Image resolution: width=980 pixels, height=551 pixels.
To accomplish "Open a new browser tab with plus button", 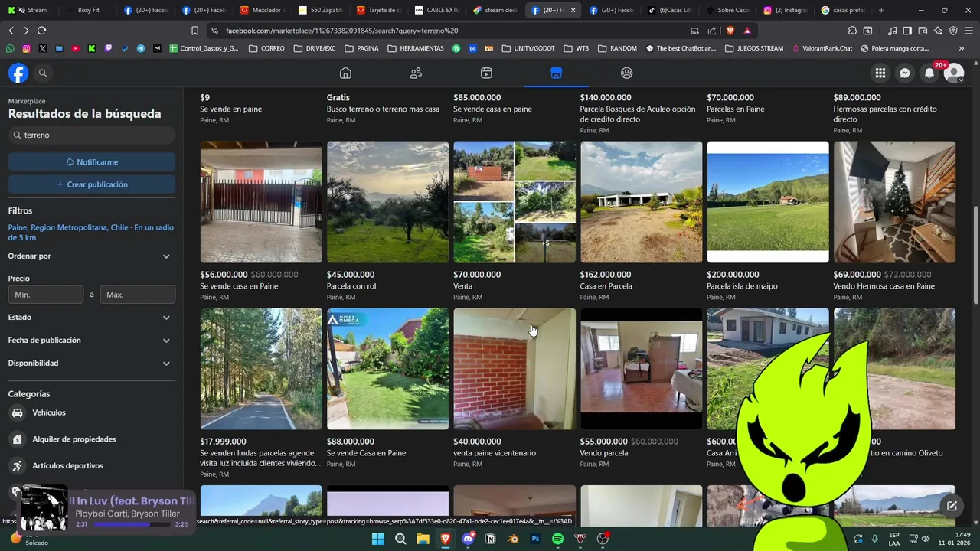I will 881,10.
